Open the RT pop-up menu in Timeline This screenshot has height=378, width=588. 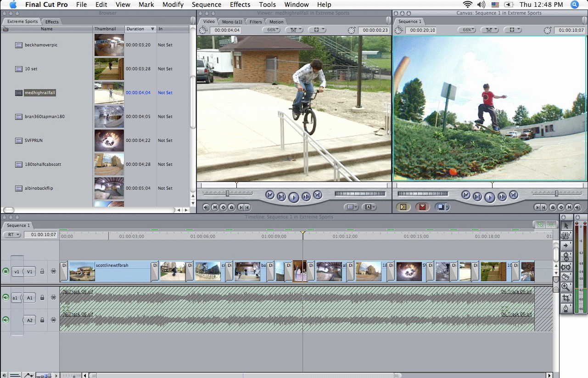coord(12,235)
